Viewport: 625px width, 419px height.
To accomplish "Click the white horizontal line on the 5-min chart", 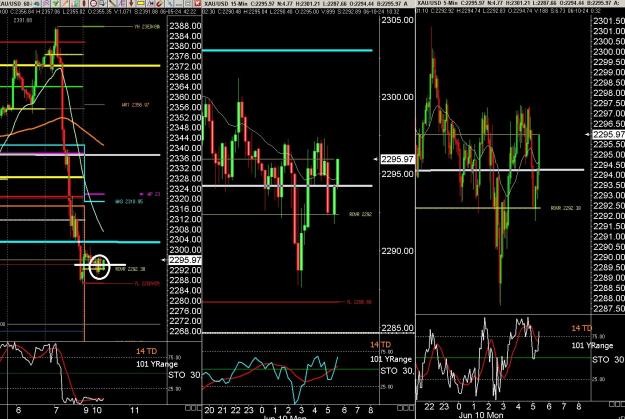I will point(500,170).
